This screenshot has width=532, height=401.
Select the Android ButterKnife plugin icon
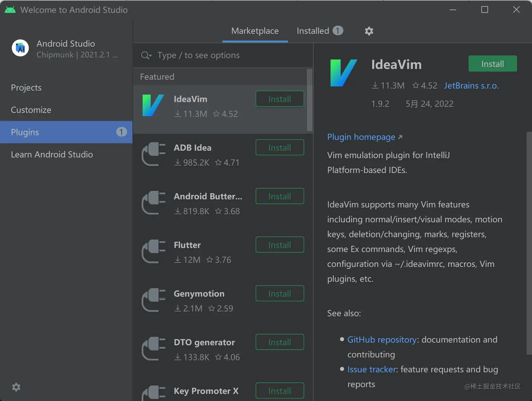pyautogui.click(x=153, y=203)
